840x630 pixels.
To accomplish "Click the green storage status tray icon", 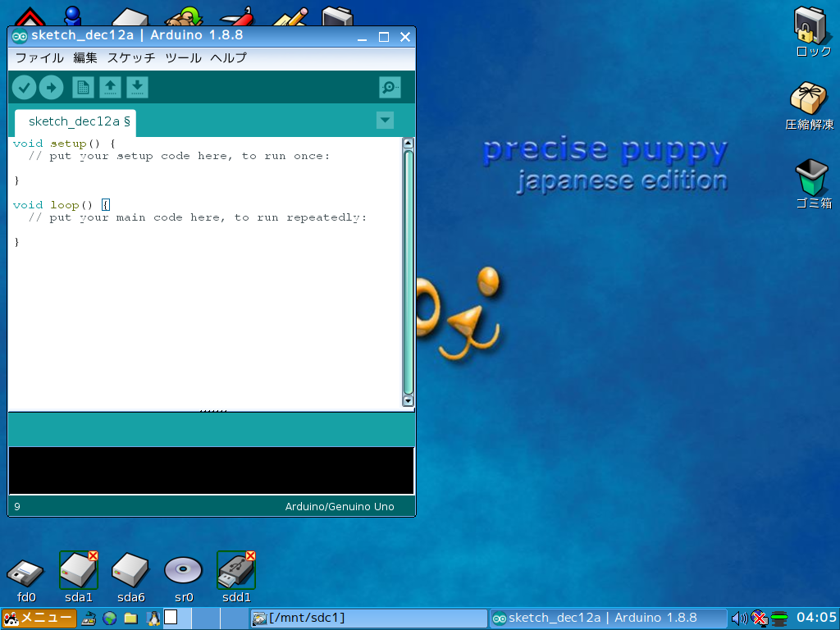I will click(x=779, y=619).
